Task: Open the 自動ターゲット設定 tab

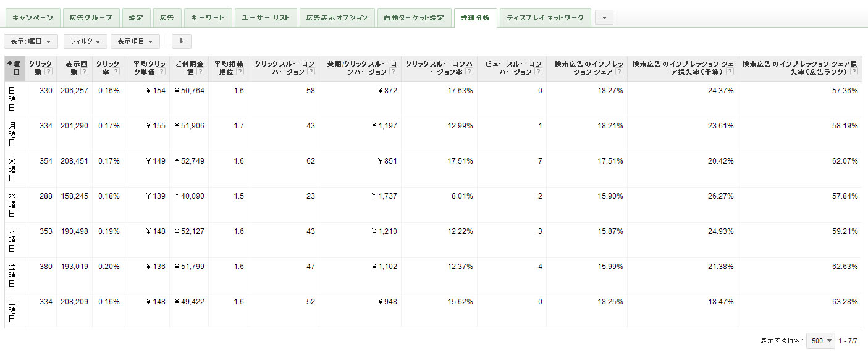Action: (413, 18)
